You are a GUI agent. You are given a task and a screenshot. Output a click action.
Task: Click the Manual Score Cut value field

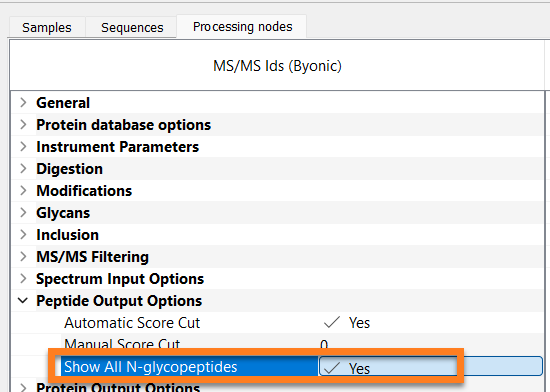431,345
